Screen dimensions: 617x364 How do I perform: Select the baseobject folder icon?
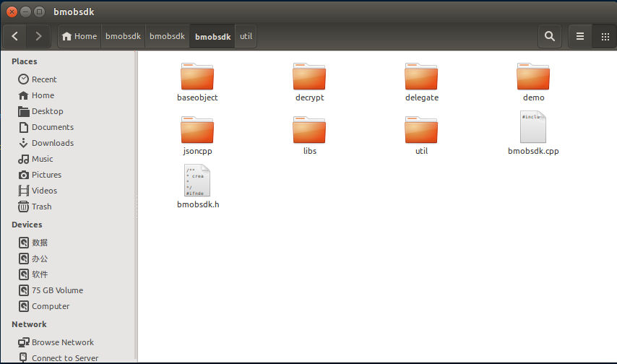[x=197, y=77]
